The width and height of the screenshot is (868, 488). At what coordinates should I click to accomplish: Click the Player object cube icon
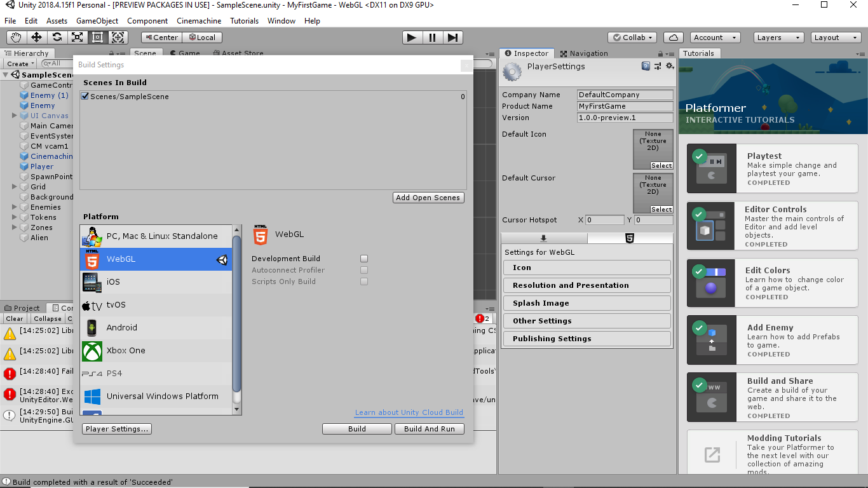pyautogui.click(x=24, y=166)
